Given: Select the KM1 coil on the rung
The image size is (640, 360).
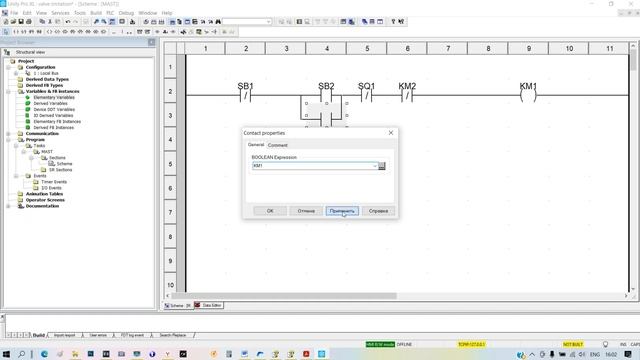Looking at the screenshot, I should click(528, 96).
